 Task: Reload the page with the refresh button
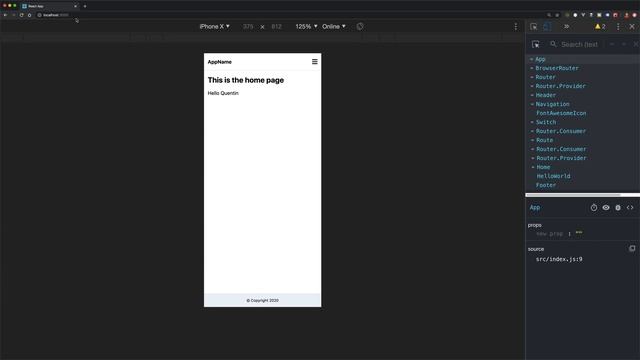(x=21, y=15)
